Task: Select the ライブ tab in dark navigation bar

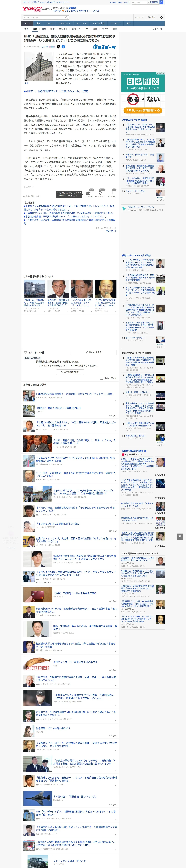Action: coord(49,24)
